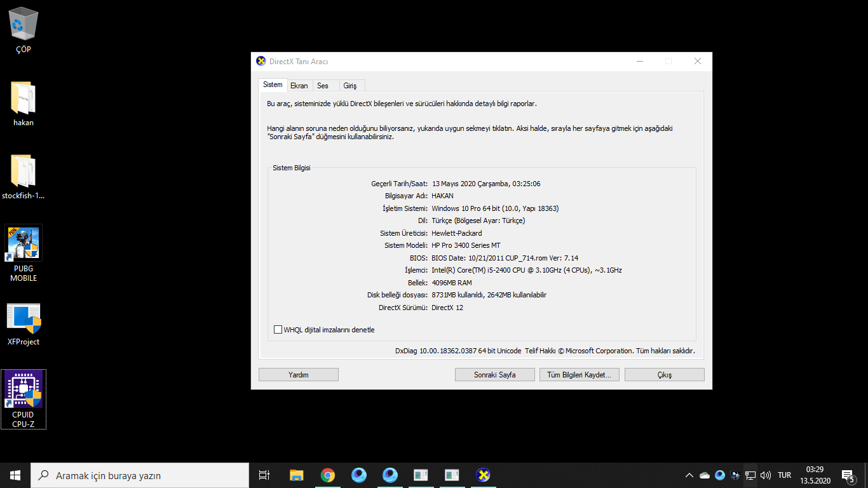The height and width of the screenshot is (488, 868).
Task: Minimize the DirectX Tanı Aracı window
Action: pyautogui.click(x=640, y=62)
